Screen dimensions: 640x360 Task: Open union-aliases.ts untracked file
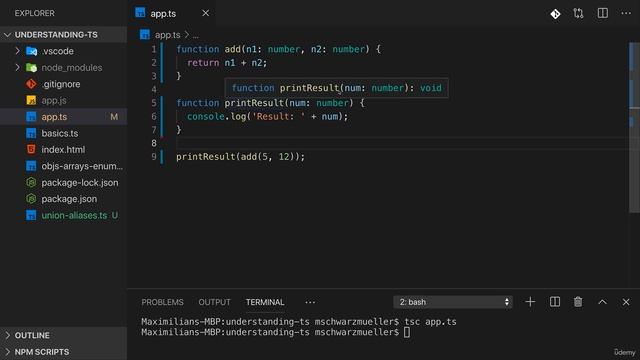pos(74,215)
